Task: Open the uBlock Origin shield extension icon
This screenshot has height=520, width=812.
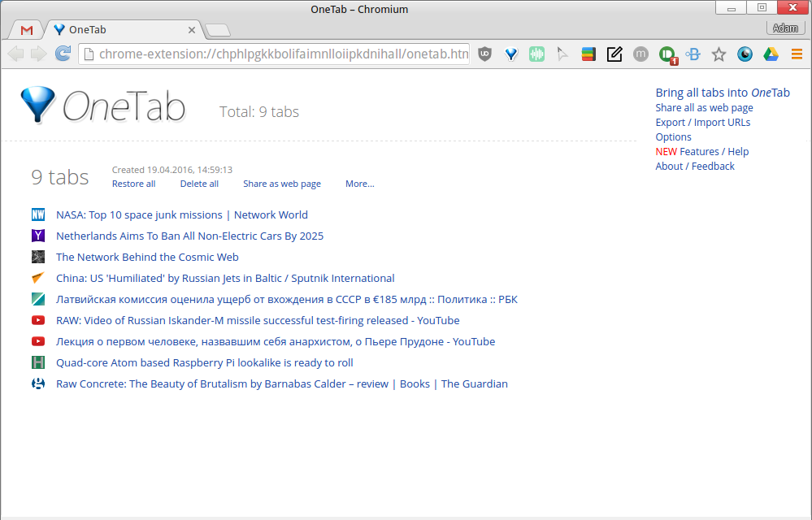Action: 484,54
